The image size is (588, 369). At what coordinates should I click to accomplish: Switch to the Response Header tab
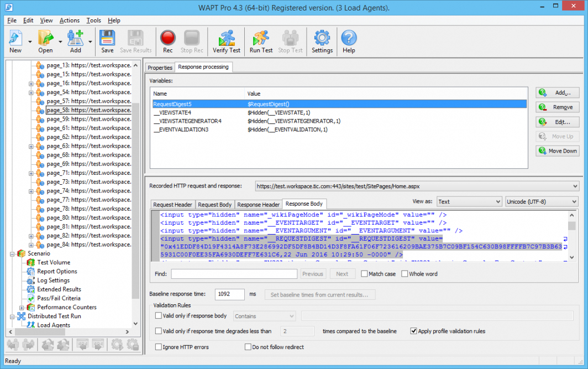[x=259, y=205]
